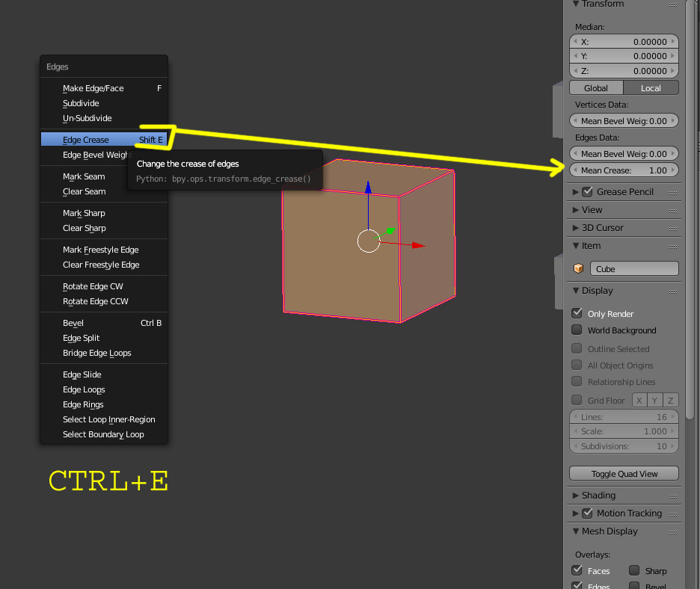Collapse the Item panel

tap(576, 245)
